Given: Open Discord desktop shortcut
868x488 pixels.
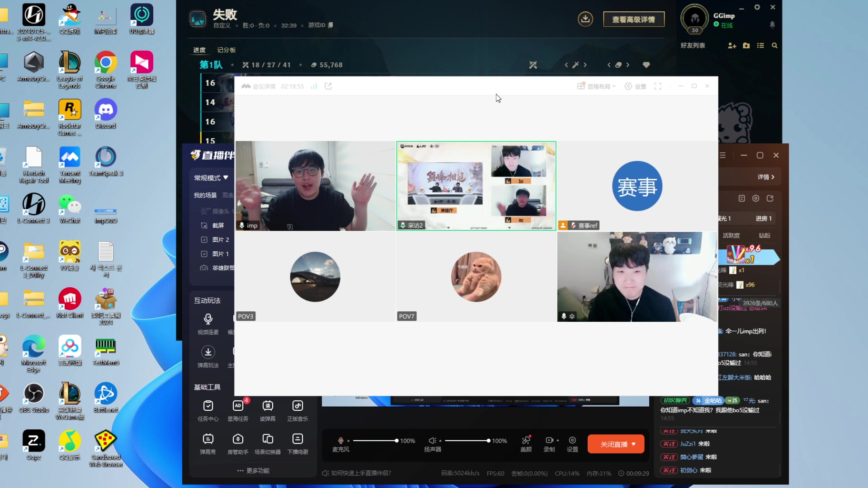Looking at the screenshot, I should point(106,114).
